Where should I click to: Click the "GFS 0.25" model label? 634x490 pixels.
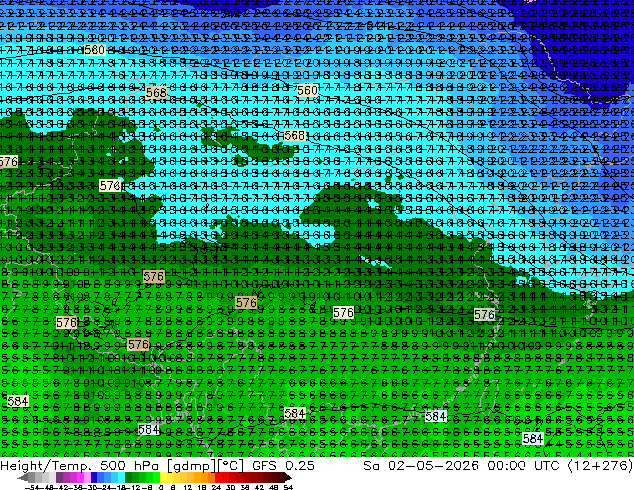point(283,466)
